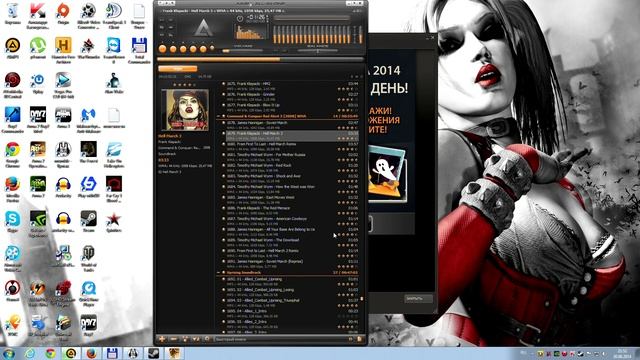Select track James Hannigan - Soviet March
This screenshot has width=640, height=360.
coord(291,125)
